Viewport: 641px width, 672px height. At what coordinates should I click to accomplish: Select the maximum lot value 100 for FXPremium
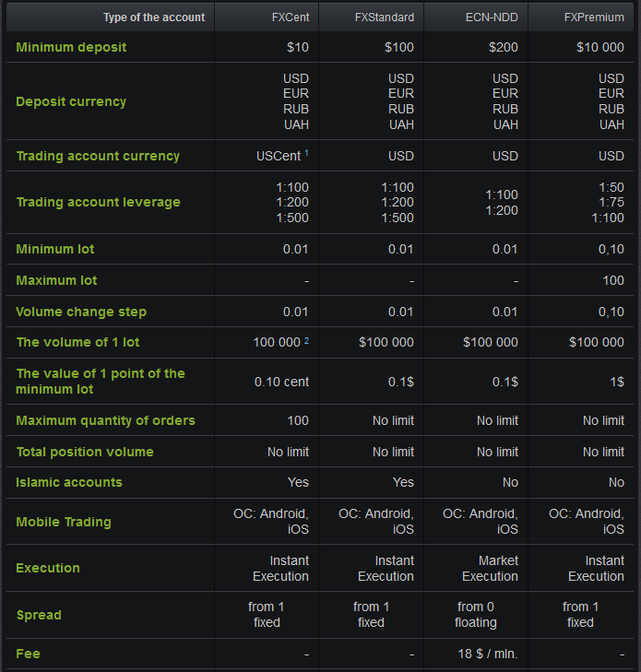click(x=613, y=281)
